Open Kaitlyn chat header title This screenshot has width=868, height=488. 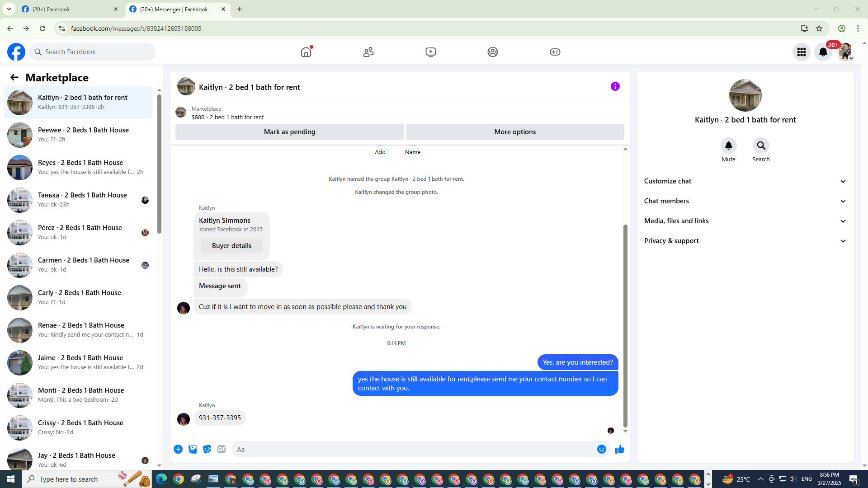[x=249, y=87]
